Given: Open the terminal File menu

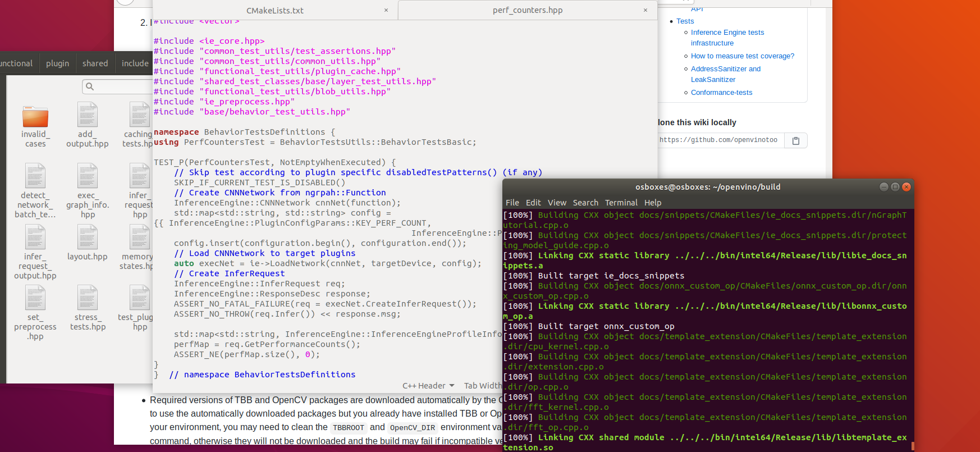Looking at the screenshot, I should (x=512, y=203).
